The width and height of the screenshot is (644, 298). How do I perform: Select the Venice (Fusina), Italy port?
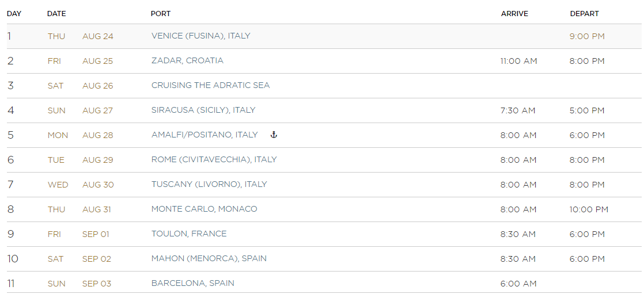200,36
